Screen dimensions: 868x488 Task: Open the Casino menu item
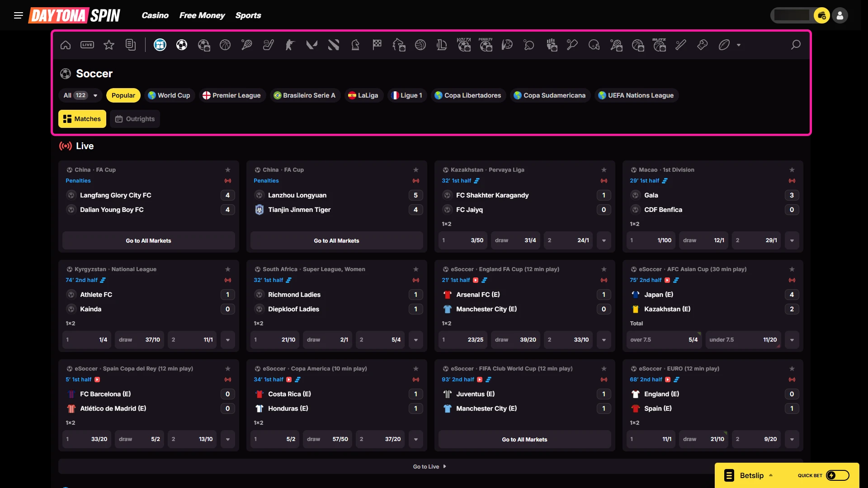tap(155, 15)
